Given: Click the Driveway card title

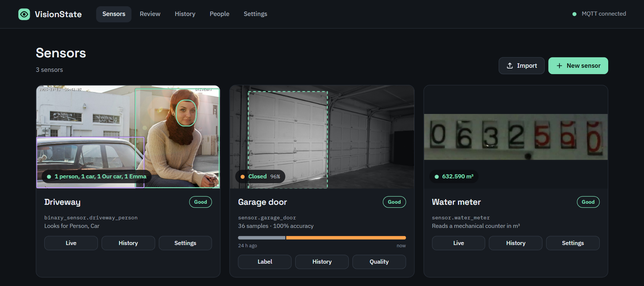Looking at the screenshot, I should click(62, 202).
